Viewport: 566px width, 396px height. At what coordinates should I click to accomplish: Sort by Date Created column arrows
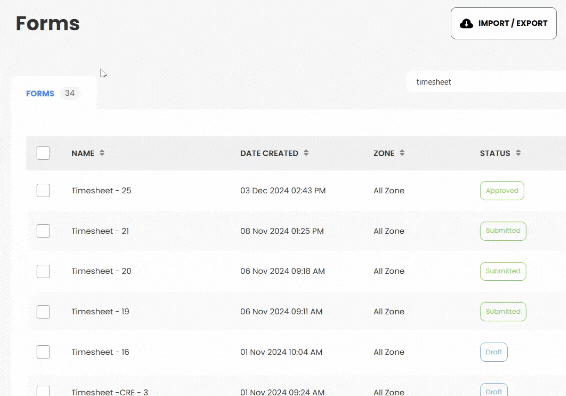click(x=306, y=153)
